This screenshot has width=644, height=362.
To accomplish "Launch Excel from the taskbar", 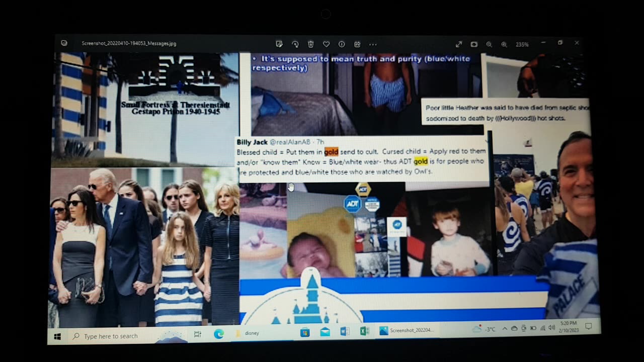I will point(365,331).
